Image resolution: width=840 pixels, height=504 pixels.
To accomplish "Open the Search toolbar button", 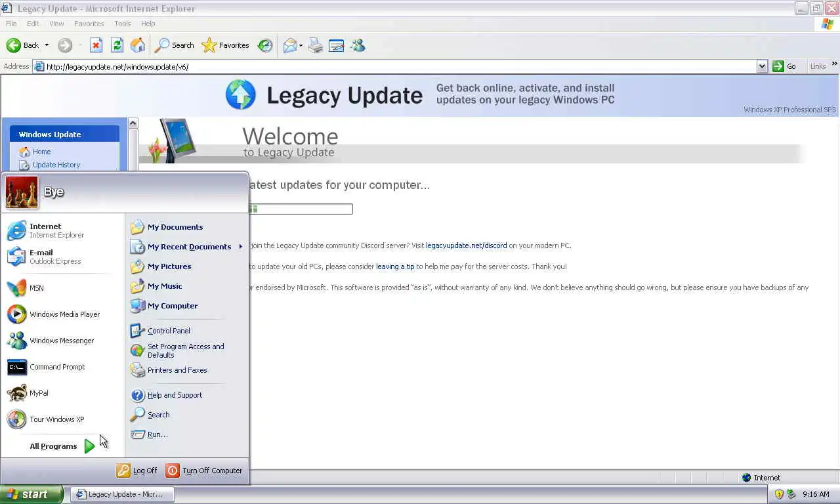I will pyautogui.click(x=174, y=45).
